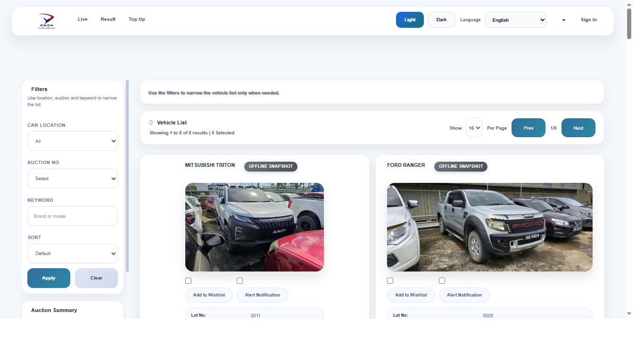
Task: Click the 'Showing 1 to 8 of 8 results' text
Action: pyautogui.click(x=179, y=133)
